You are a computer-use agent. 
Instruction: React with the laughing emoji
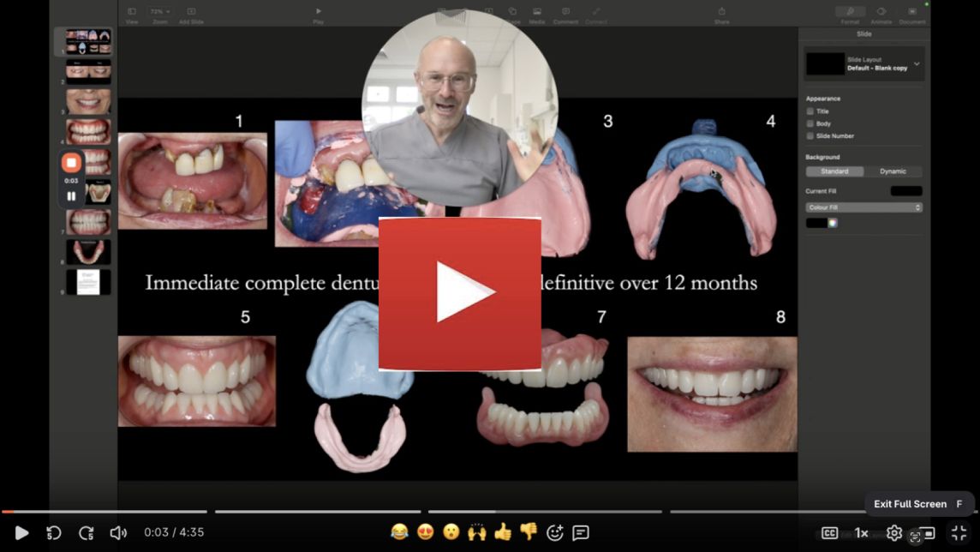399,532
